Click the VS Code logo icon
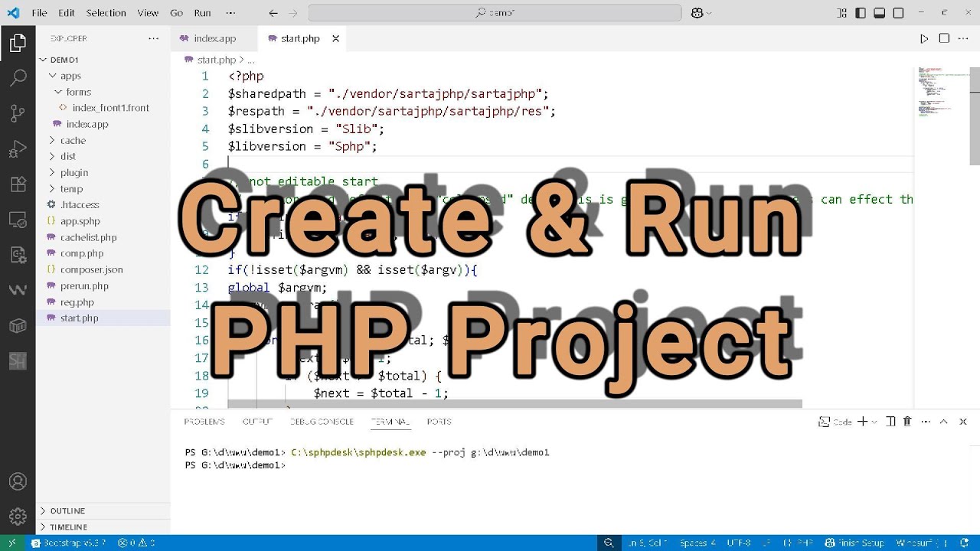This screenshot has height=551, width=980. (x=13, y=13)
